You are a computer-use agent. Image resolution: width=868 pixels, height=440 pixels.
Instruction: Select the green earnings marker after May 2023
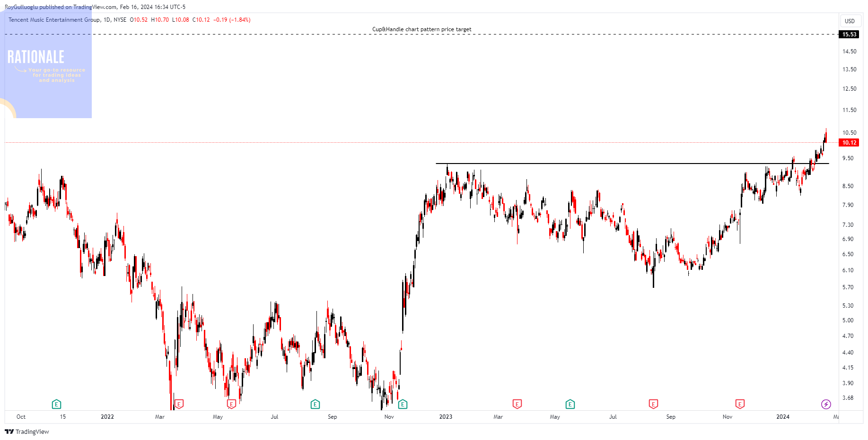570,404
